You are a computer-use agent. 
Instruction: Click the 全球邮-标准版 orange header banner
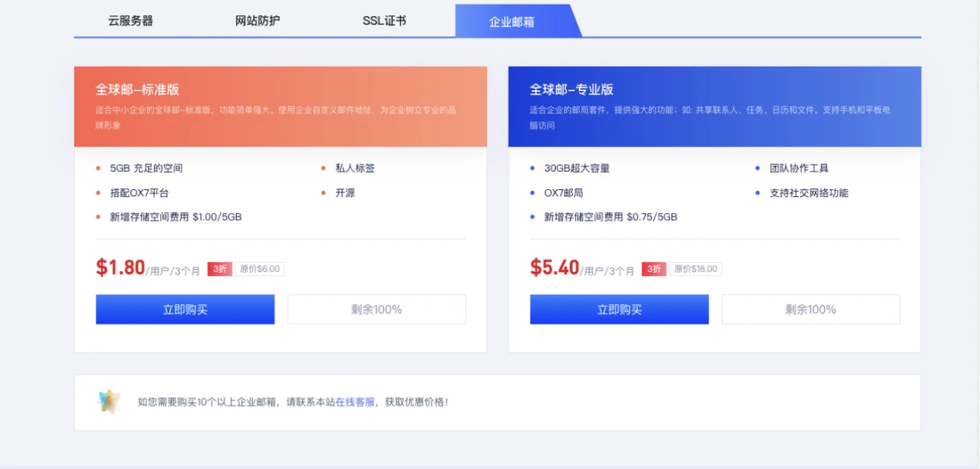point(280,107)
